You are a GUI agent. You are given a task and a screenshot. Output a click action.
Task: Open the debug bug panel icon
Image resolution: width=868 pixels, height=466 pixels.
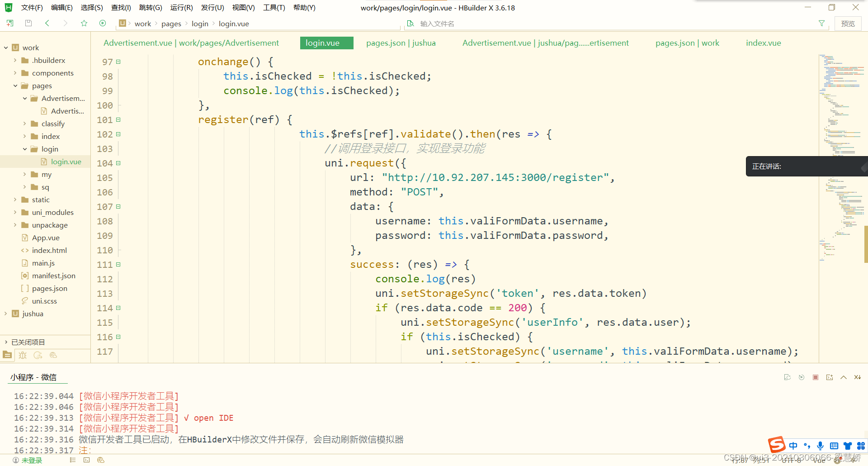tap(23, 355)
